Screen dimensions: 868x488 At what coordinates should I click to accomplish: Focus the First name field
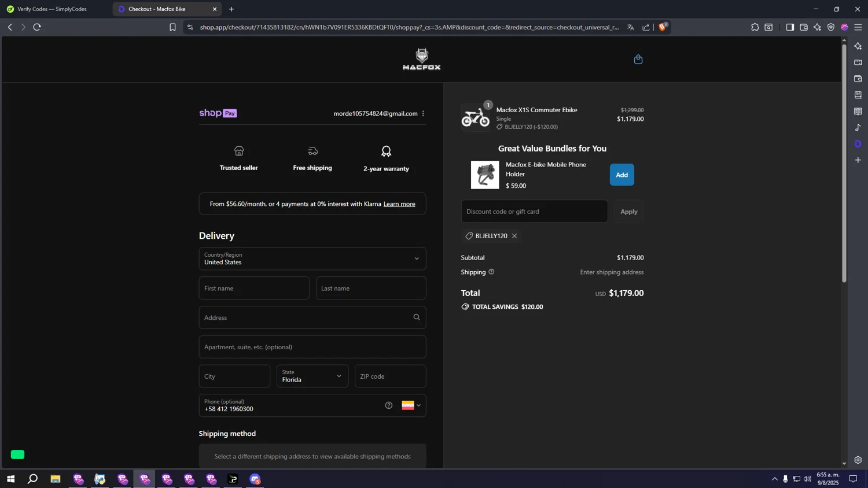tap(254, 288)
